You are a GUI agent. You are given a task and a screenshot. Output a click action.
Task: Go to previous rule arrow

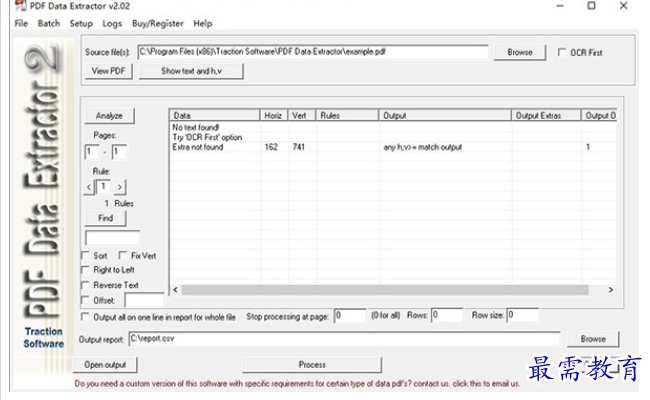[89, 187]
